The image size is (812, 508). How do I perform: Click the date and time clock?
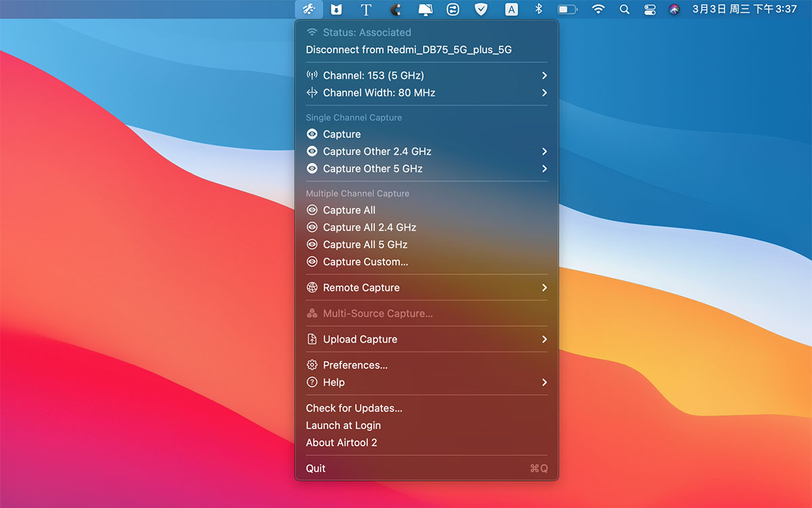[x=744, y=9]
